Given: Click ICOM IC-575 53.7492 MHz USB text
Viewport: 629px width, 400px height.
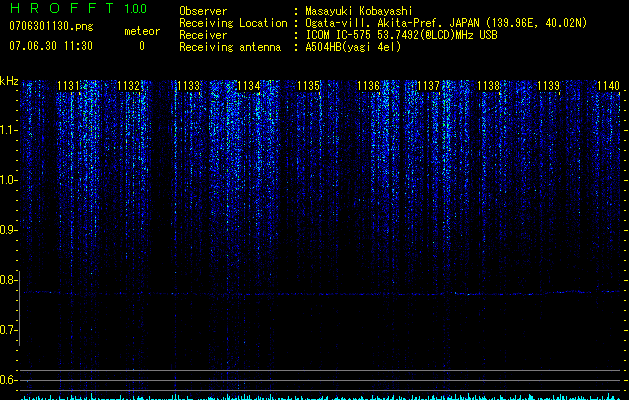Looking at the screenshot, I should [401, 35].
